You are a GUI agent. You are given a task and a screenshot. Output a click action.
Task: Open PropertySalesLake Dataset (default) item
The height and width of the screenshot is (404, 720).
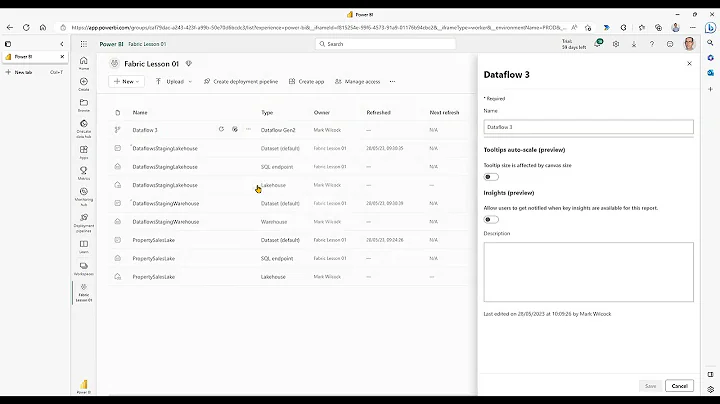(153, 240)
